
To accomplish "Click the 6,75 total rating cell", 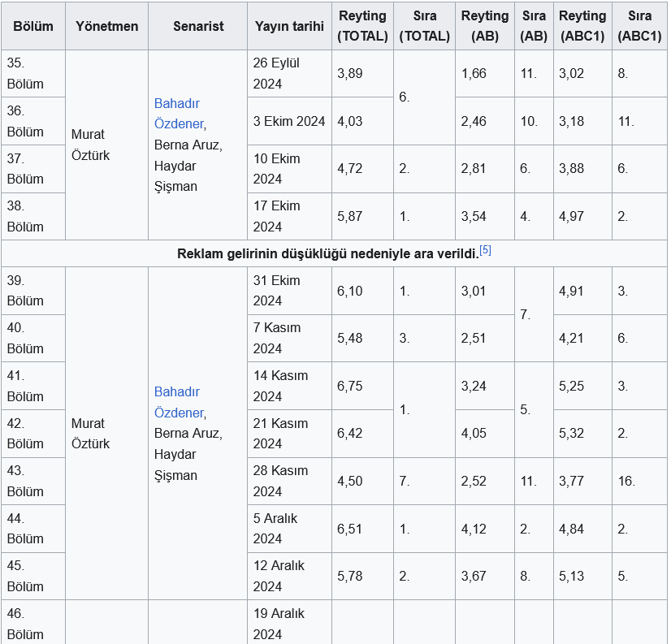I will [362, 386].
